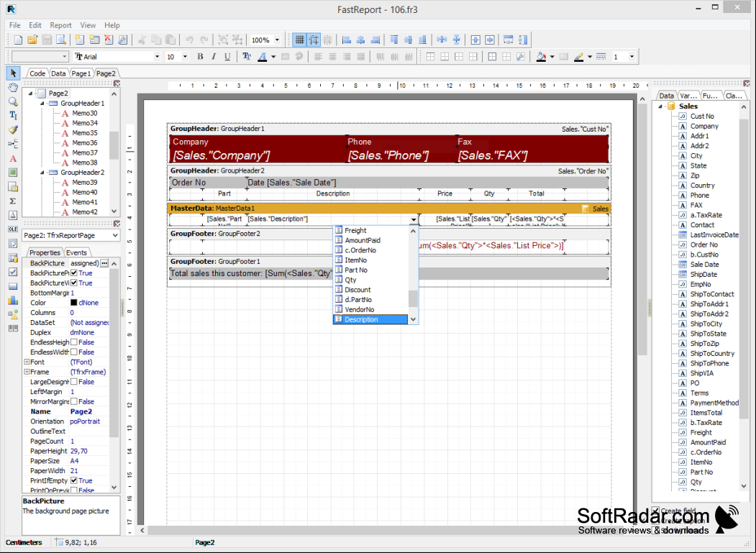This screenshot has height=553, width=756.
Task: Click the Italic formatting icon
Action: click(214, 57)
